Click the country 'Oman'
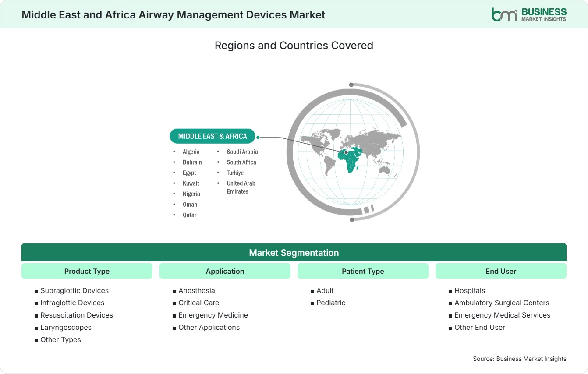The image size is (588, 374). click(190, 205)
